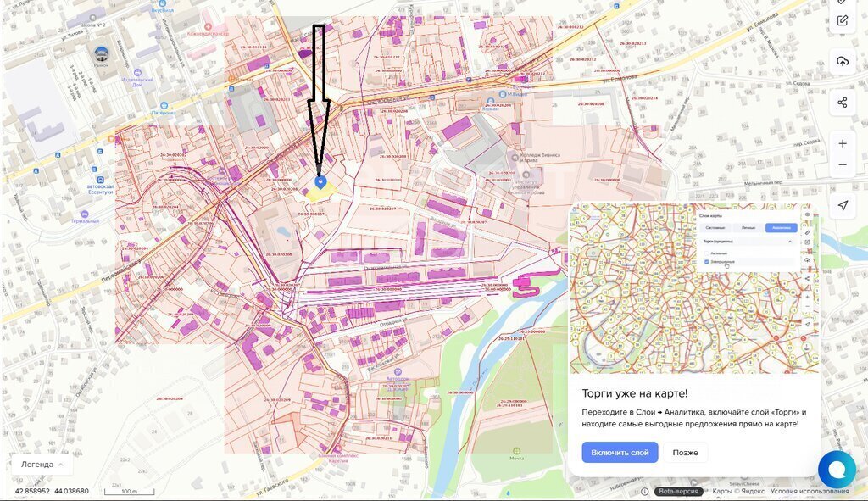
Task: Click the Издательский Дом map icon
Action: (x=137, y=73)
